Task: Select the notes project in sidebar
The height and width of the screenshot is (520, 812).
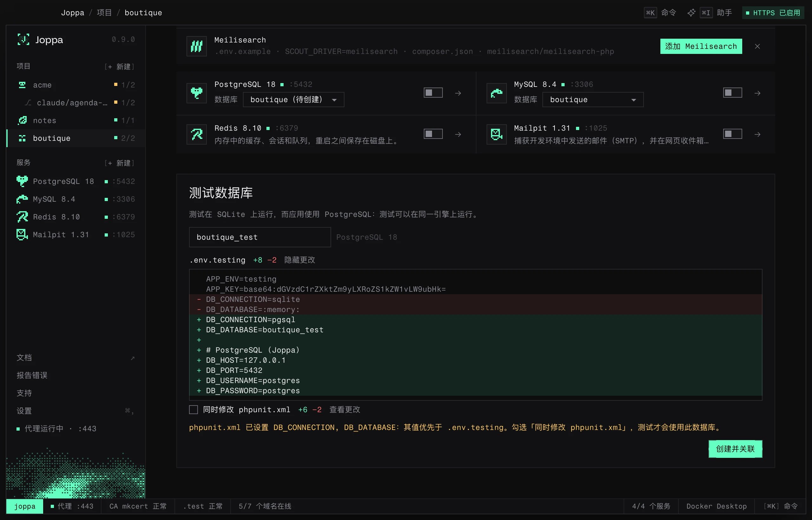Action: point(76,120)
